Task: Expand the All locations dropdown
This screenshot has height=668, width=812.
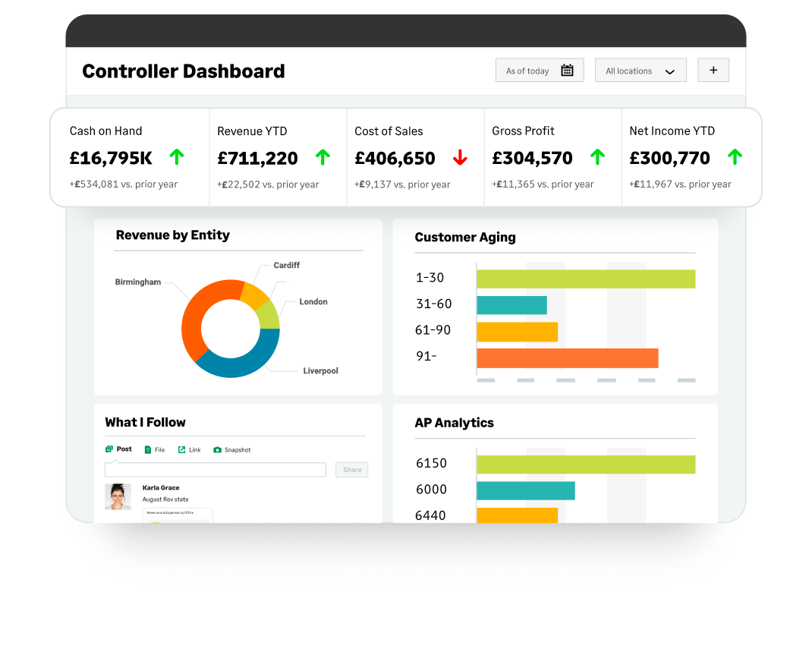Action: click(640, 71)
